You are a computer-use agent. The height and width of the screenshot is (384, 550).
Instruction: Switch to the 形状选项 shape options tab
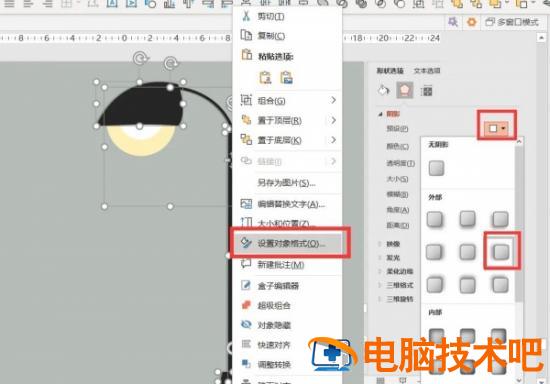(x=390, y=71)
